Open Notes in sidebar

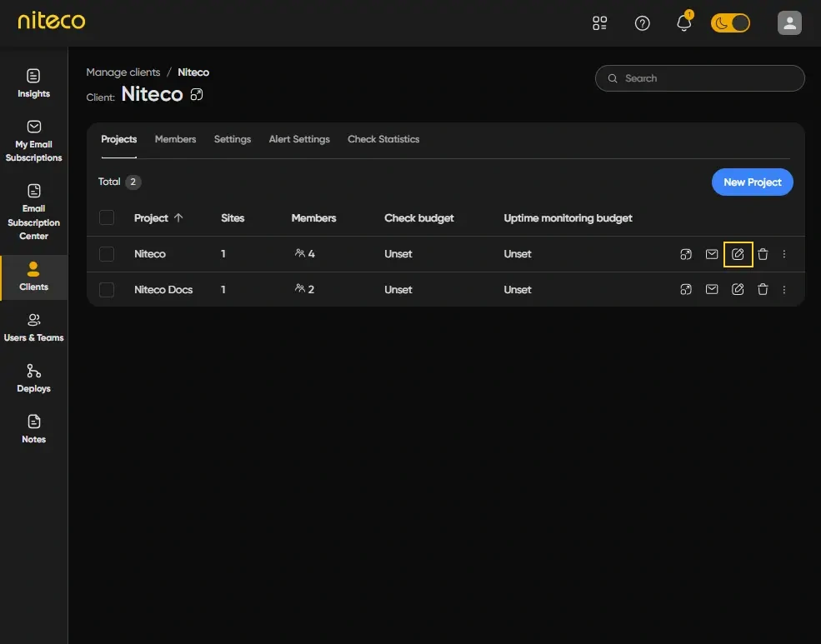point(33,429)
